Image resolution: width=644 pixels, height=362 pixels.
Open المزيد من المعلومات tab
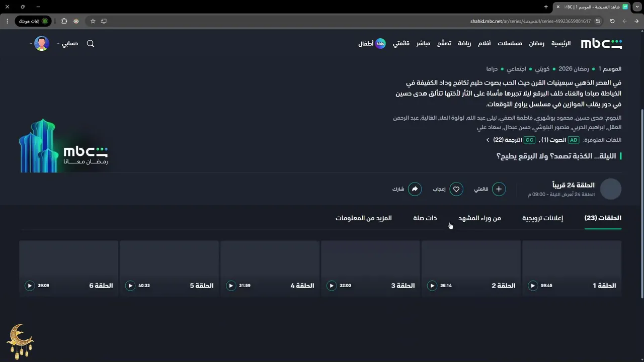[x=364, y=218]
